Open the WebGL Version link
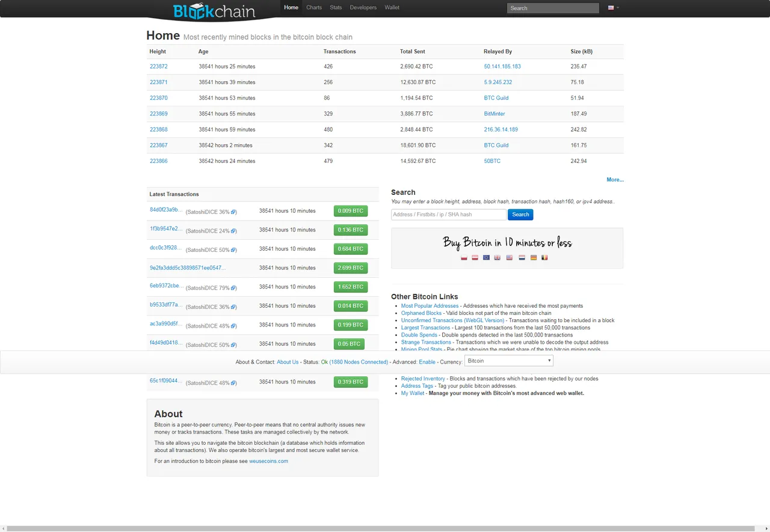770x532 pixels. pyautogui.click(x=484, y=320)
